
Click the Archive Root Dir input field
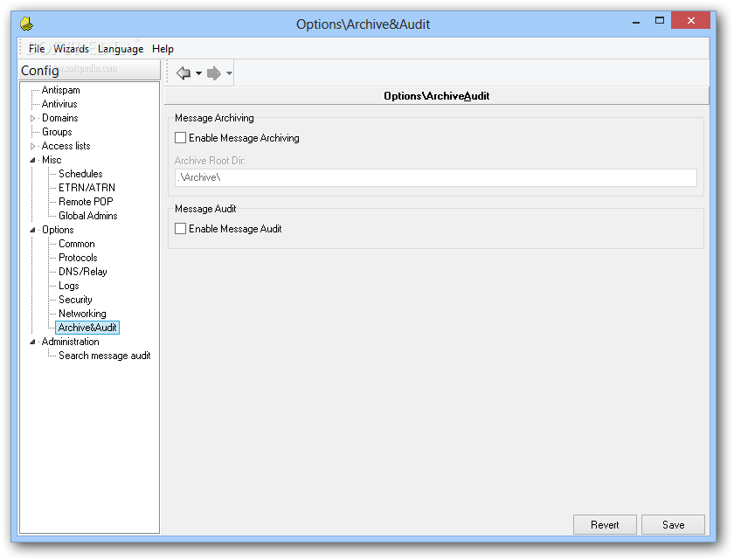click(435, 177)
